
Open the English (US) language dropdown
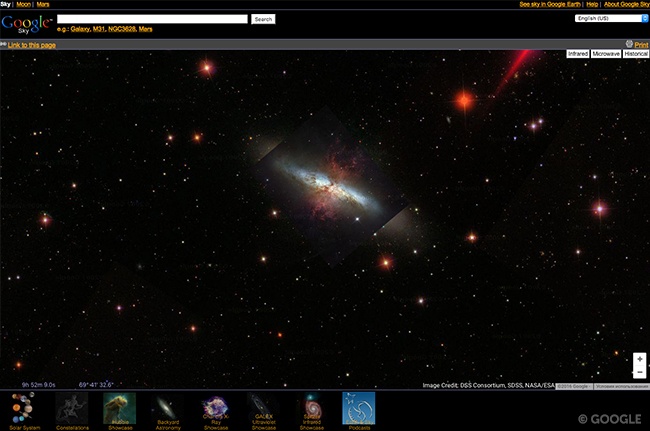click(612, 18)
